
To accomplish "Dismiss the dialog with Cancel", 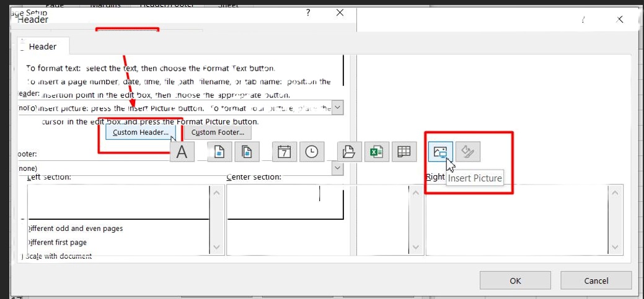I will pyautogui.click(x=596, y=280).
